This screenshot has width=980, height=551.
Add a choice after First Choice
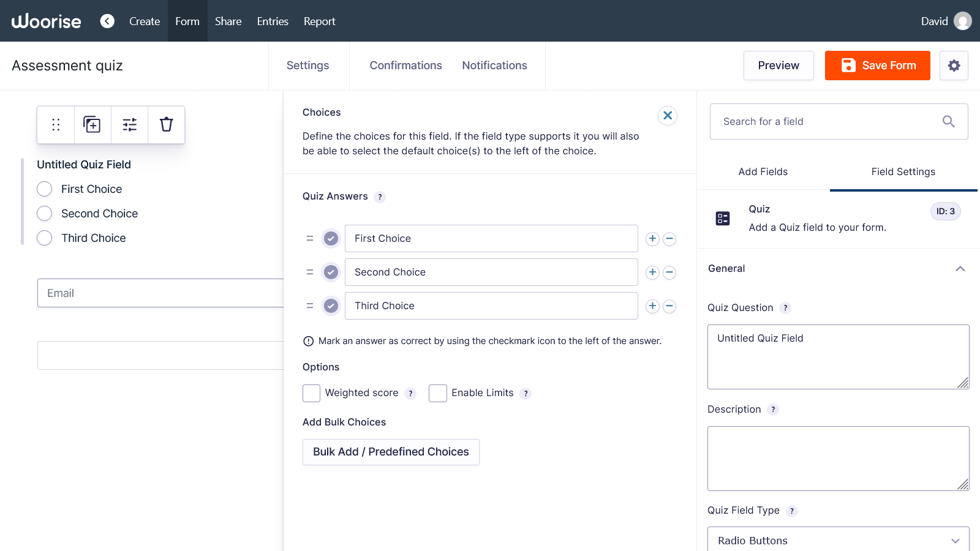(652, 239)
